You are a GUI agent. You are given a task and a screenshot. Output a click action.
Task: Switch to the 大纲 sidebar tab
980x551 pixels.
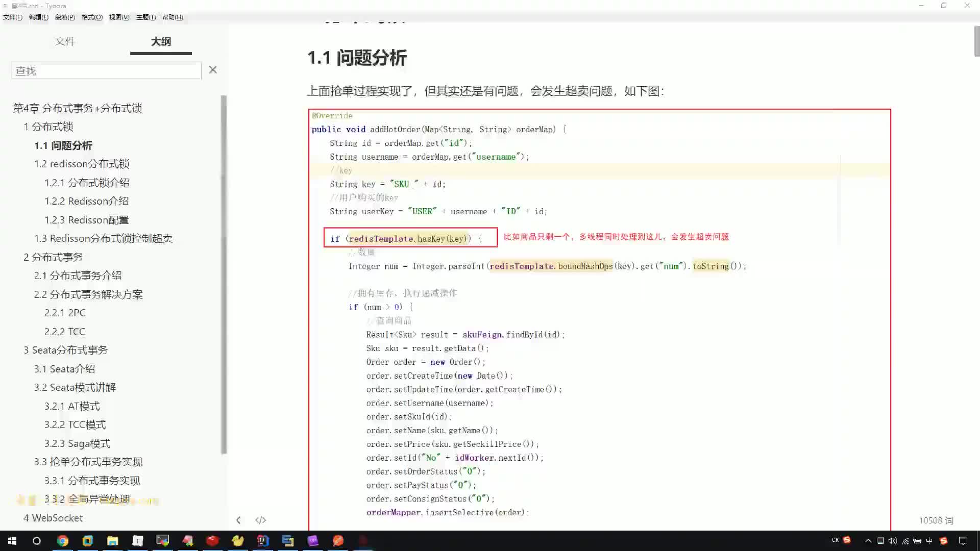click(x=161, y=41)
